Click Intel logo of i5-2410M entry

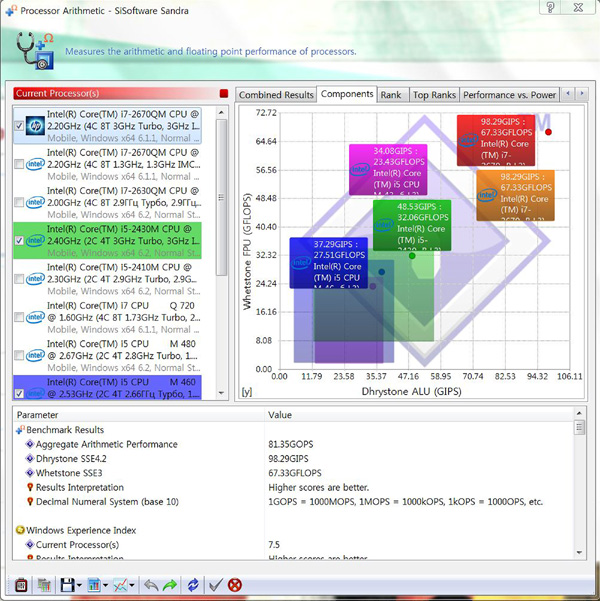(x=35, y=279)
